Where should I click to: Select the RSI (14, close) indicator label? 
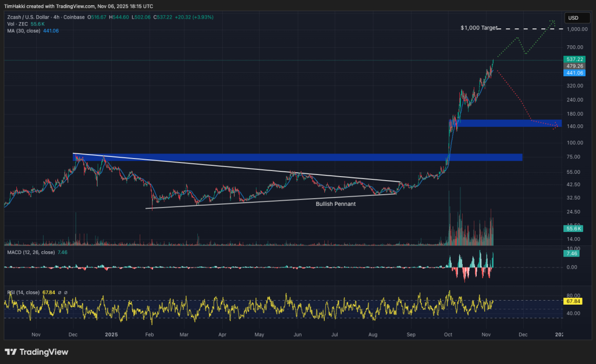tap(22, 292)
